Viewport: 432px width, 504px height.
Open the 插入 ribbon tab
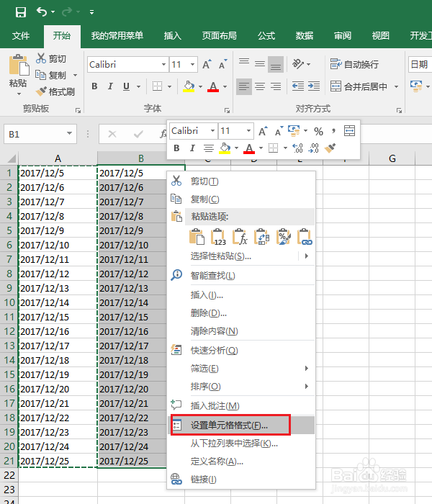(173, 36)
